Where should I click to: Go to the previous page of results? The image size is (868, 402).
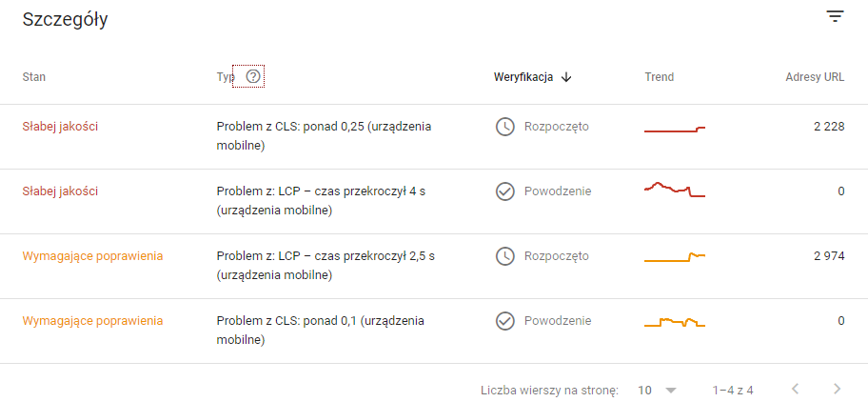pos(796,390)
